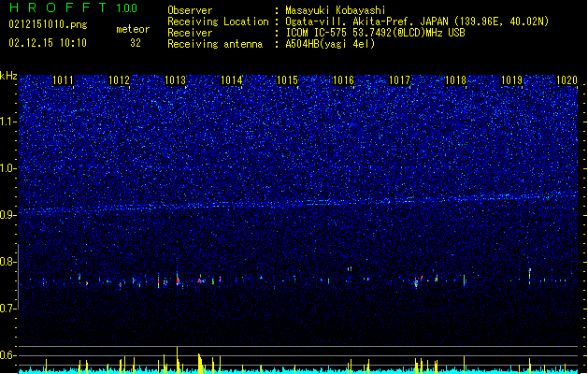Viewport: 588px width, 374px height.
Task: Click the Ogata-vill. Akita-Pref. JAPAN location text
Action: click(417, 22)
